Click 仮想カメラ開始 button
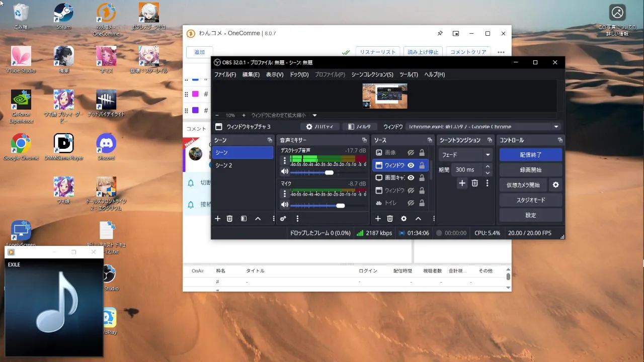 pyautogui.click(x=523, y=185)
